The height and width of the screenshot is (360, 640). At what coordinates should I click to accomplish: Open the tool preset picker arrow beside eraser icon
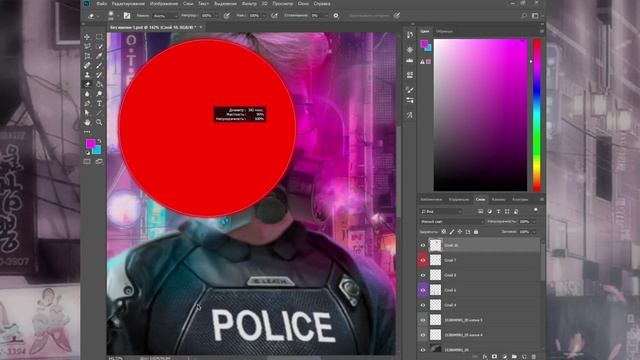pyautogui.click(x=98, y=16)
